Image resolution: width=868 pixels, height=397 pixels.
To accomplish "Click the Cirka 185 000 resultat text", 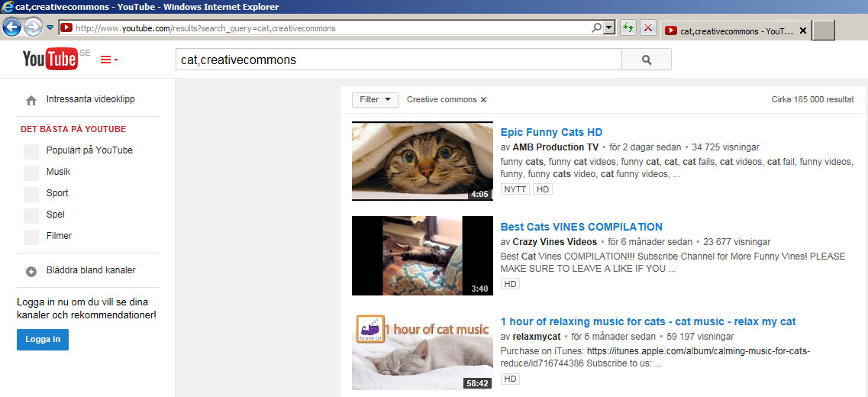I will (812, 100).
